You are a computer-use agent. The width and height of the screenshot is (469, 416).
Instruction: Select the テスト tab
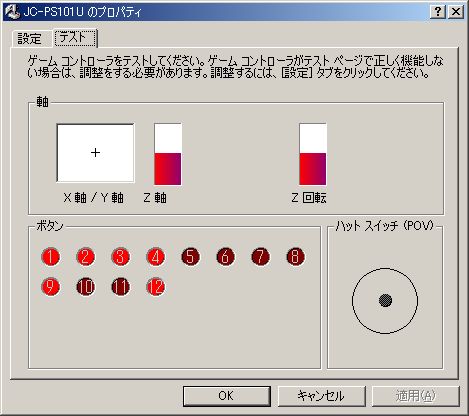pos(75,37)
